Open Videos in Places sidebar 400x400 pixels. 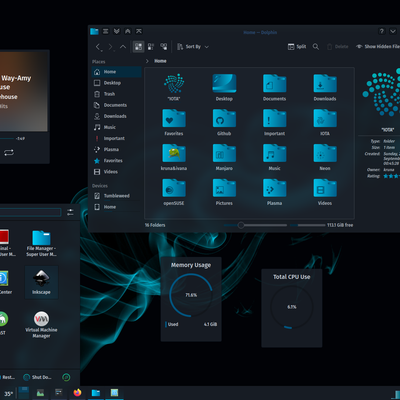[x=117, y=172]
